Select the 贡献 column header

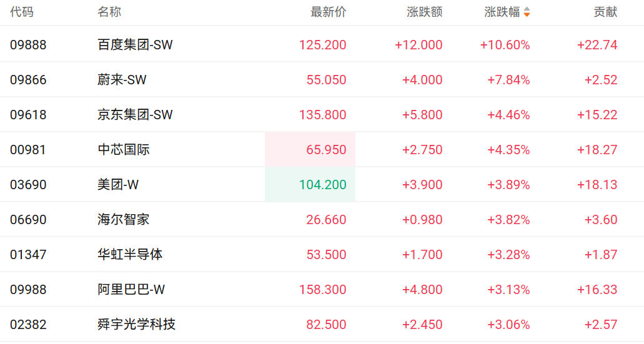click(x=605, y=12)
